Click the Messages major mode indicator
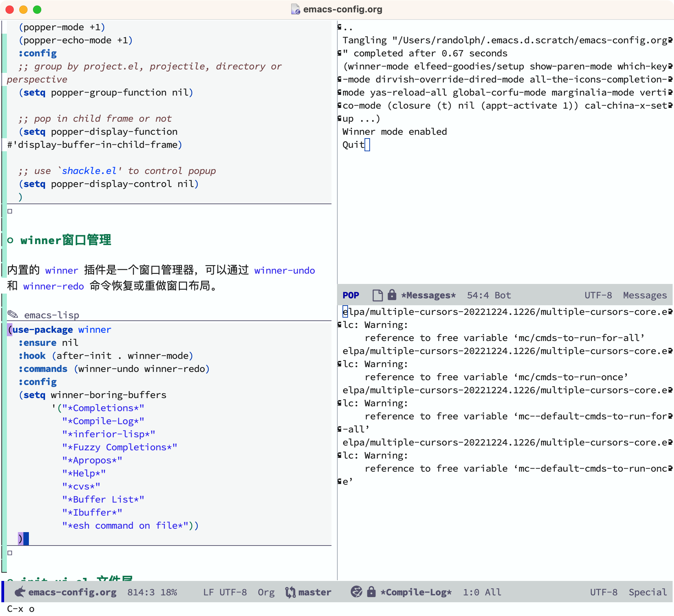 pos(645,295)
